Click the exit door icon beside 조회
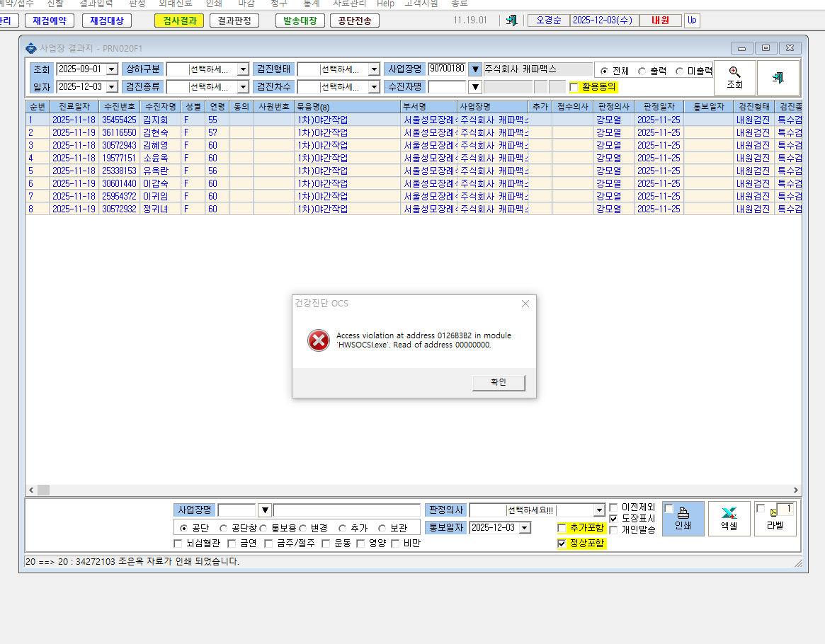The image size is (825, 644). point(778,78)
